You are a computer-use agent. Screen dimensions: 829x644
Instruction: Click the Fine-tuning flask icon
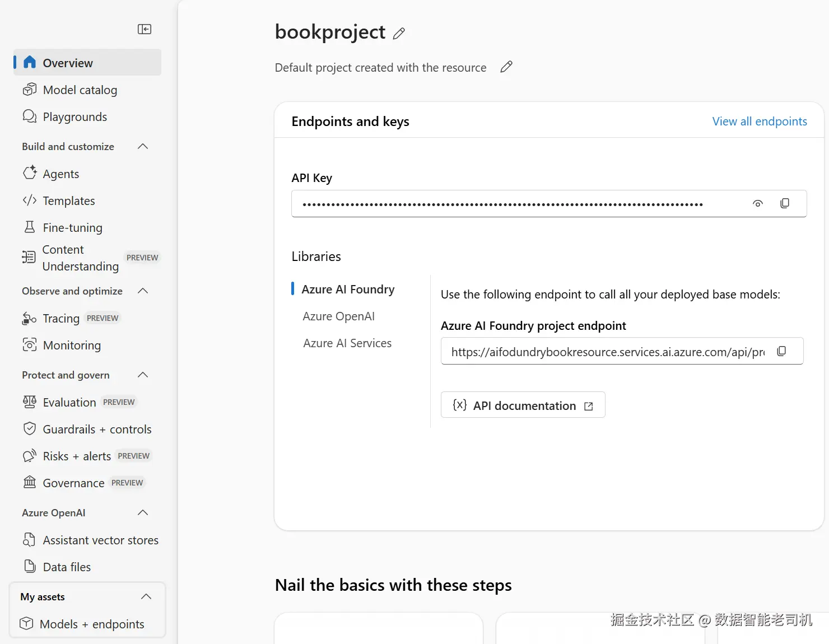click(30, 227)
